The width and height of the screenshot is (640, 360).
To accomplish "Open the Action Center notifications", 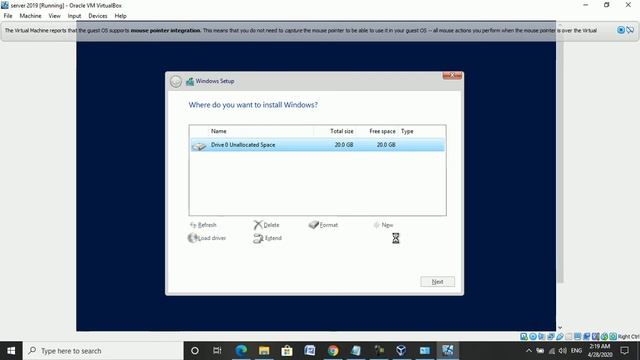I will point(624,351).
